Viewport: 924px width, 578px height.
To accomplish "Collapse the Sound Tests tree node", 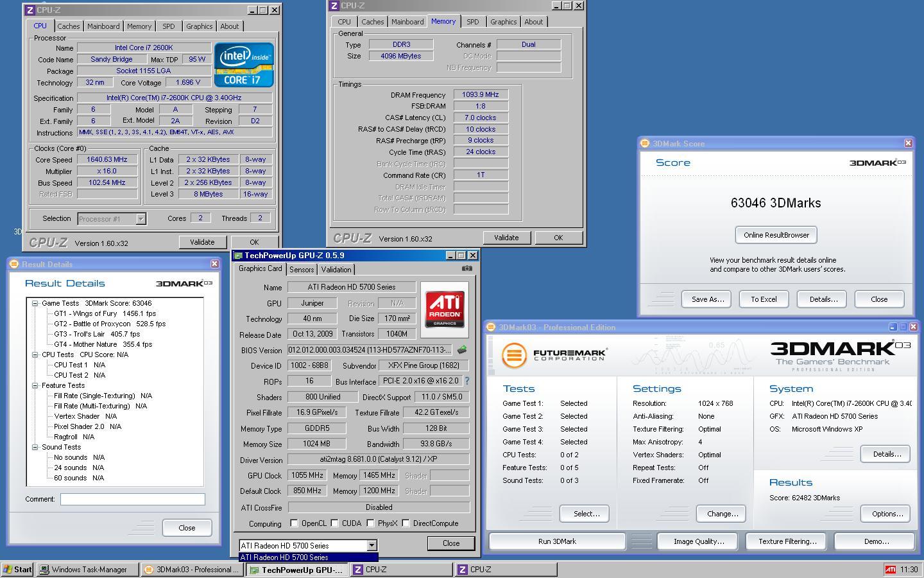I will pyautogui.click(x=35, y=447).
